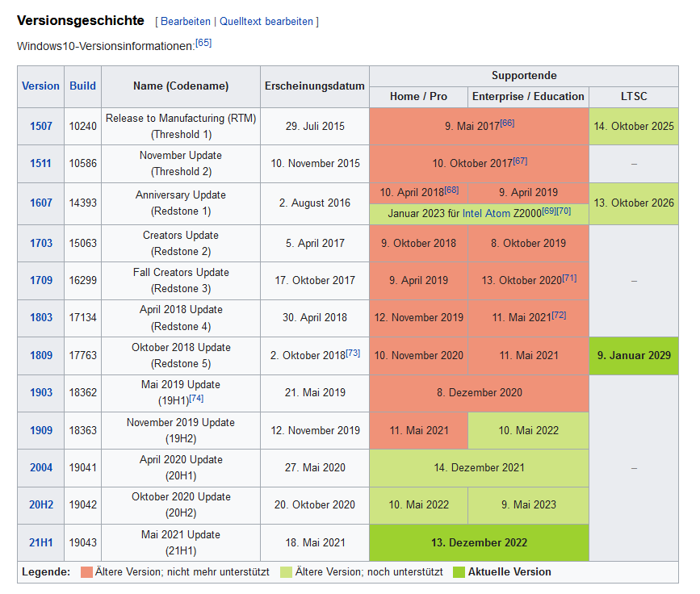
Task: Open version 1803 link
Action: point(40,317)
